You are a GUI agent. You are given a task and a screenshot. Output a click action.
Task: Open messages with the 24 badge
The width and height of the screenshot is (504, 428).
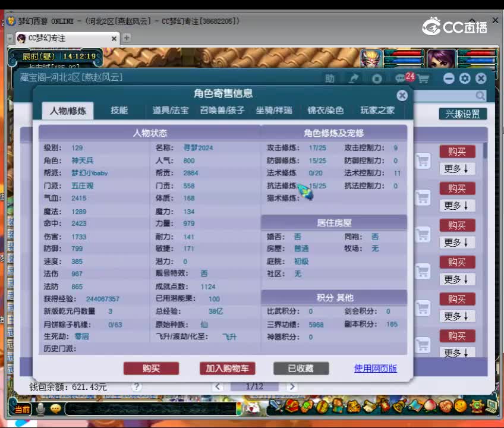coord(405,78)
